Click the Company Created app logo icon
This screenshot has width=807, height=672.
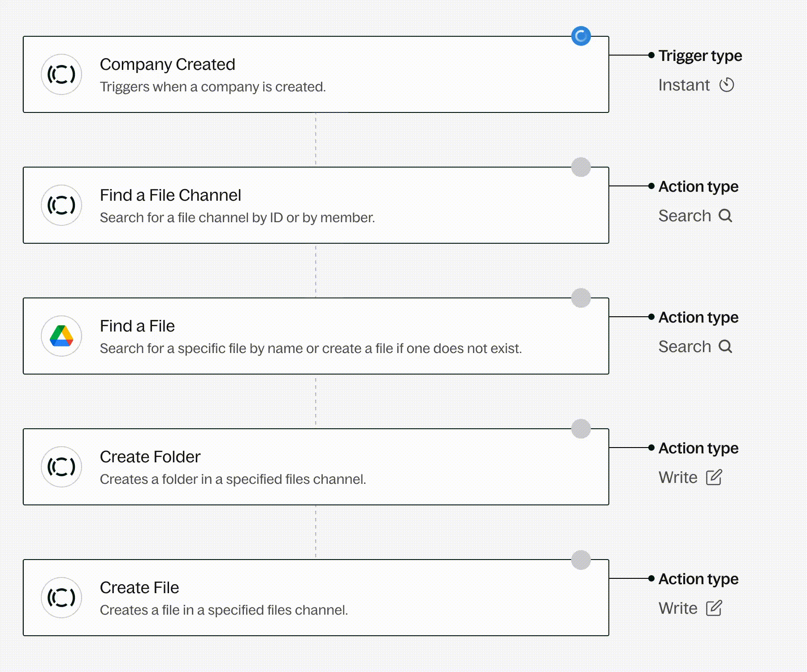click(61, 74)
